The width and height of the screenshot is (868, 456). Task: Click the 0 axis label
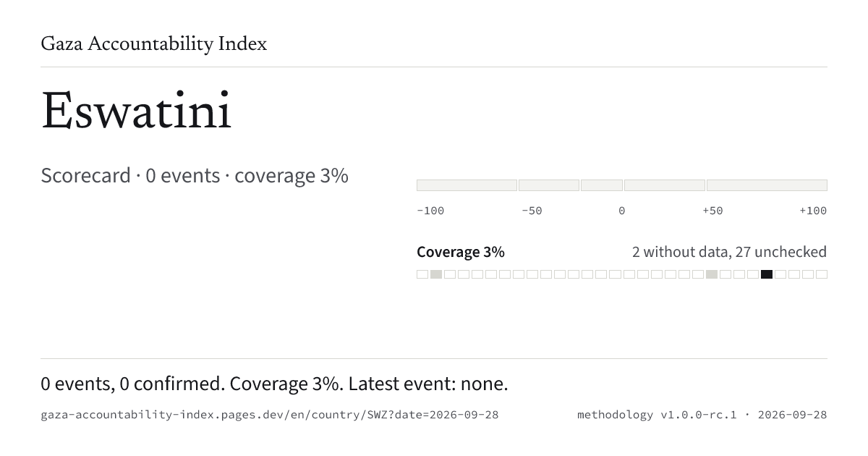pos(622,211)
